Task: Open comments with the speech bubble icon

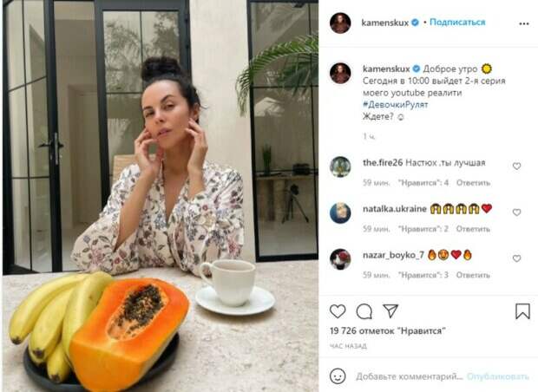Action: click(x=364, y=311)
